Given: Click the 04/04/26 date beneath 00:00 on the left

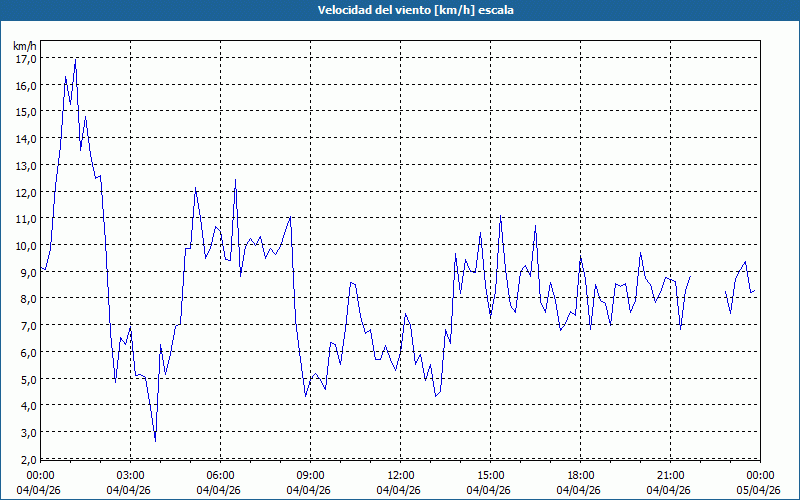Looking at the screenshot, I should [x=40, y=490].
